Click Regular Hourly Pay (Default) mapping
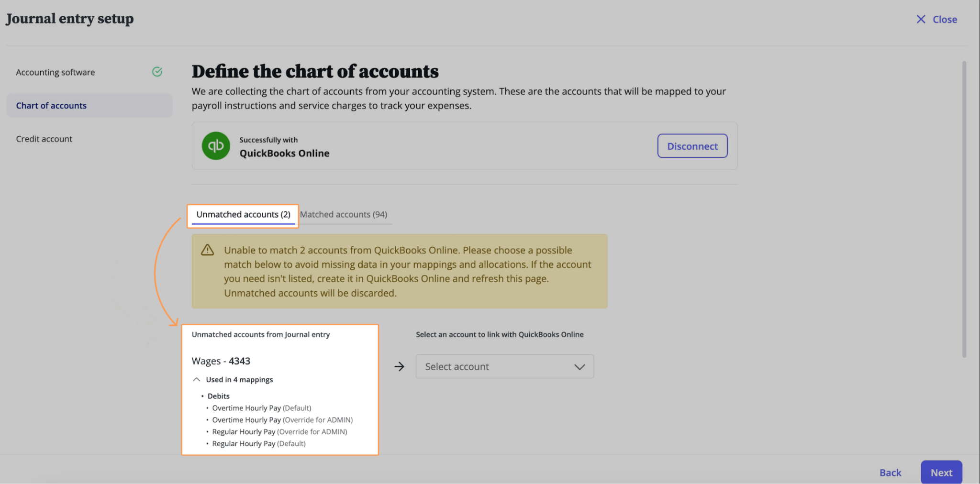Viewport: 980px width, 484px height. pos(259,444)
